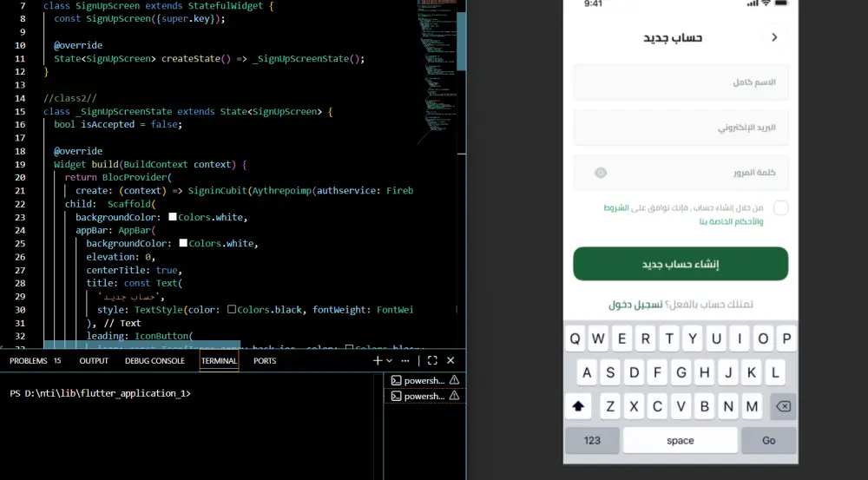
Task: Tap the back chevron in app header
Action: (x=774, y=37)
